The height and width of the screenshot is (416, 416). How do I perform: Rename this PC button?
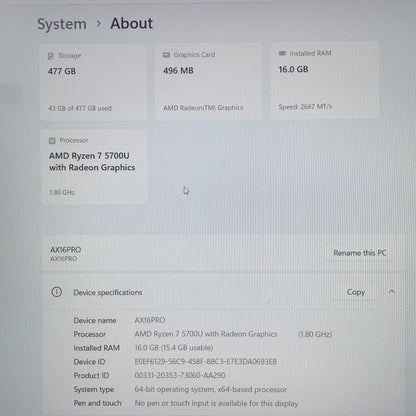360,253
